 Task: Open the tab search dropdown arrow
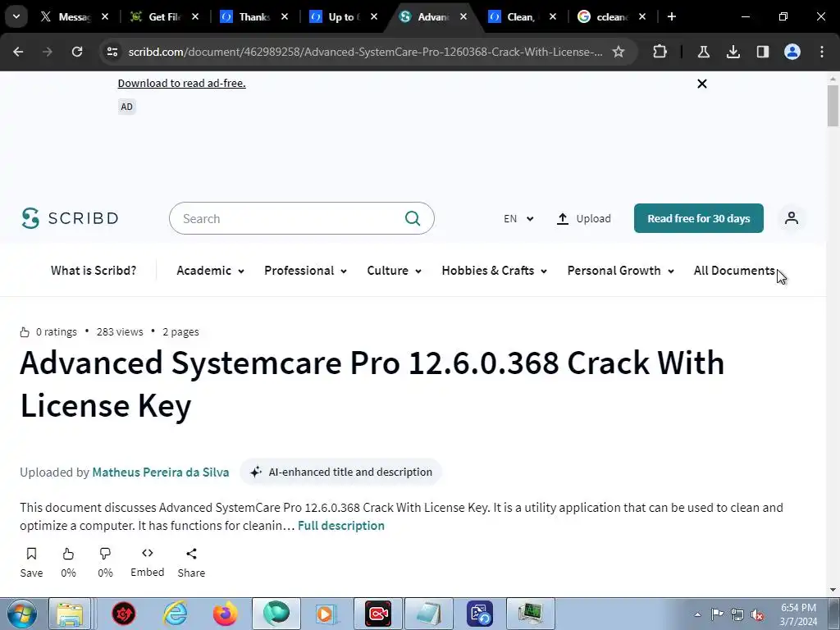tap(16, 16)
